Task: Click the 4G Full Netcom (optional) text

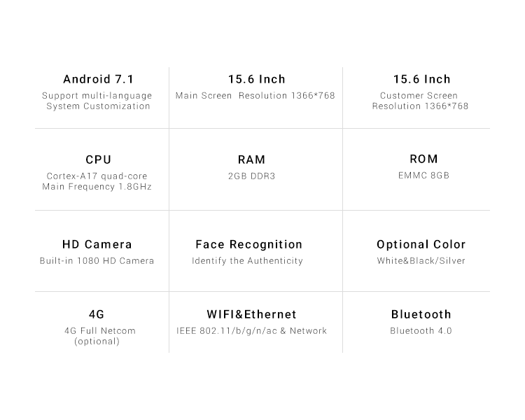Action: pyautogui.click(x=100, y=336)
